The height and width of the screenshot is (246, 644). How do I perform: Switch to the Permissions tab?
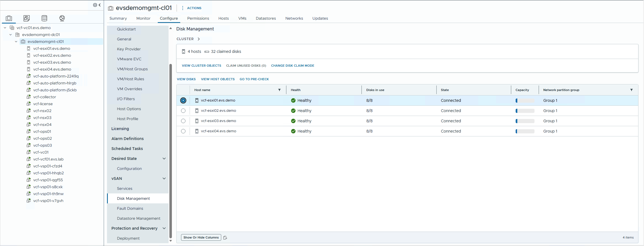point(198,18)
